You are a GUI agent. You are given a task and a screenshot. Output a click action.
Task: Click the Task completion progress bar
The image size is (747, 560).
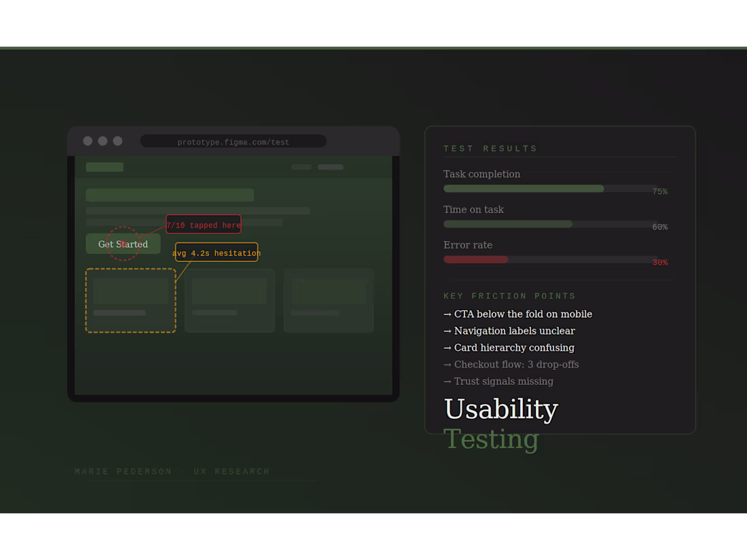tap(550, 189)
